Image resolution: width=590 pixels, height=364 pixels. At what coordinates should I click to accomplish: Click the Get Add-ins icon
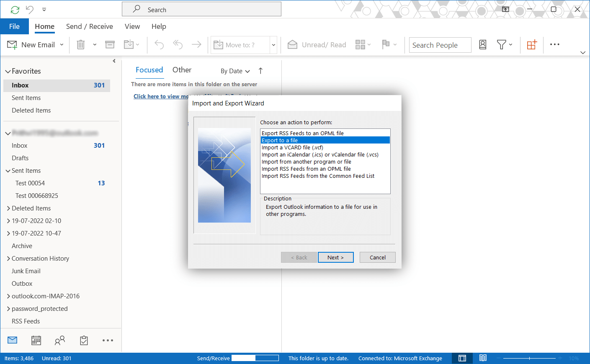pyautogui.click(x=532, y=45)
